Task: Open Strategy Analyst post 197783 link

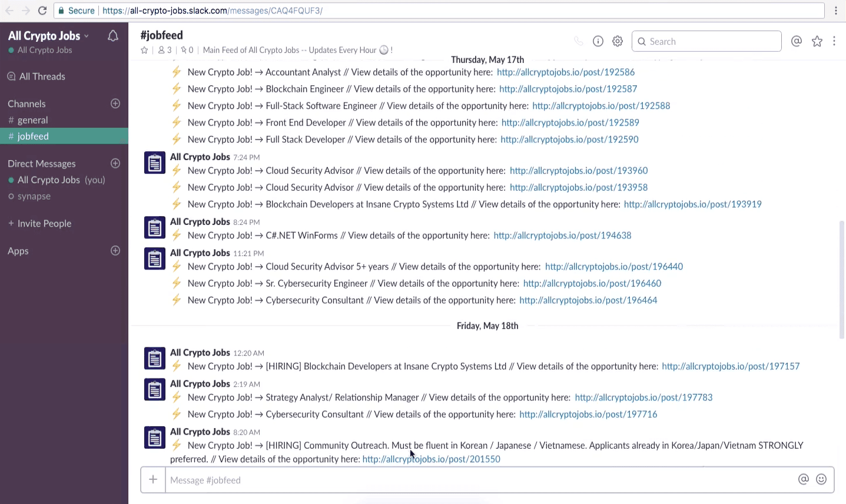Action: (643, 397)
